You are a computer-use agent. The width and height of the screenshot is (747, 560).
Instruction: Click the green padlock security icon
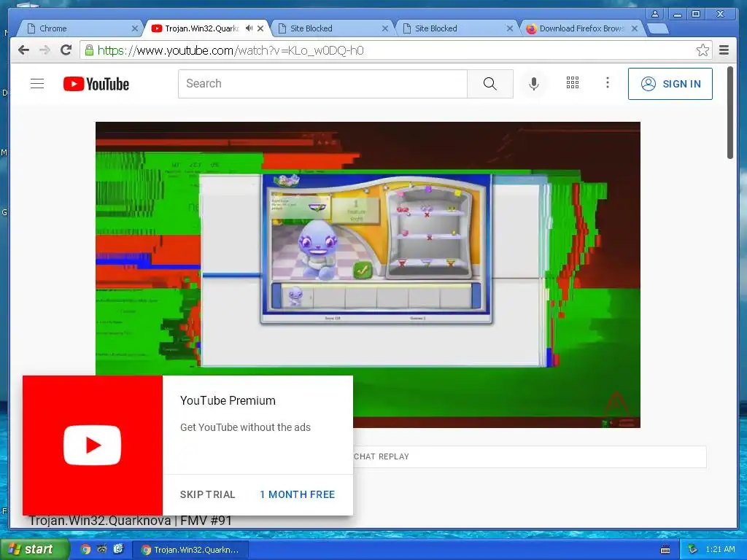[89, 50]
